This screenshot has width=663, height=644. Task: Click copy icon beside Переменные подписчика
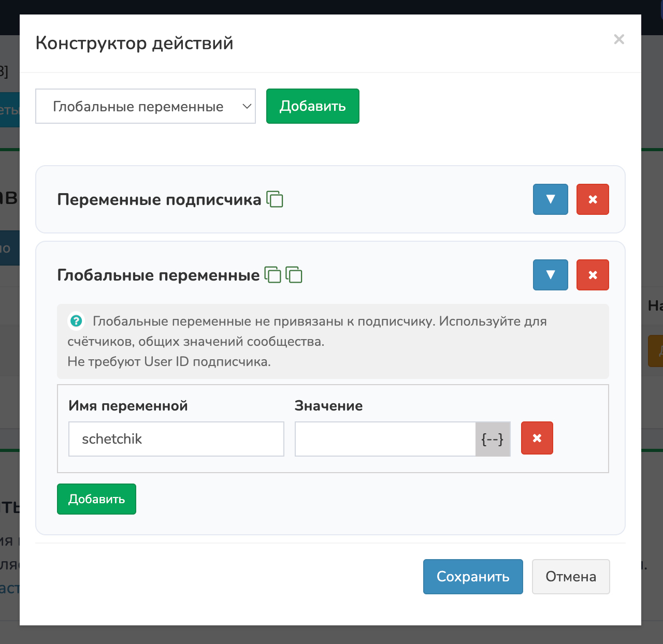(275, 199)
